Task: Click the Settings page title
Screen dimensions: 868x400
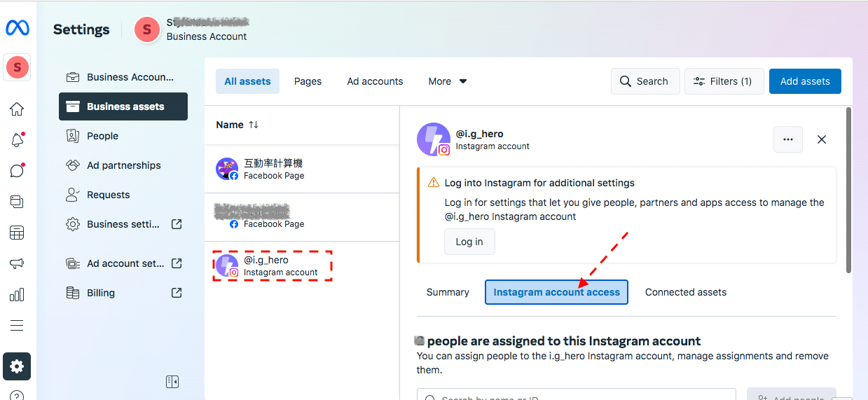Action: point(81,29)
